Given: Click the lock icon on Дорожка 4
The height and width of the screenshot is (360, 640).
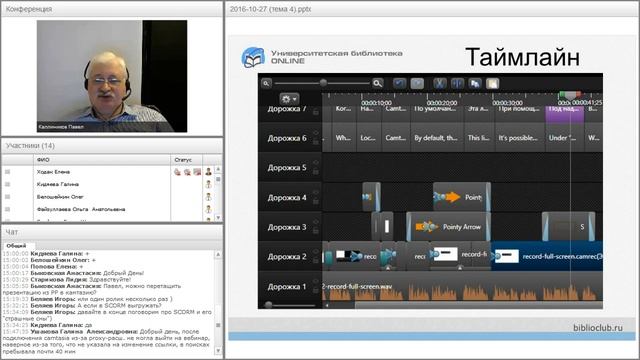Looking at the screenshot, I should pos(316,201).
